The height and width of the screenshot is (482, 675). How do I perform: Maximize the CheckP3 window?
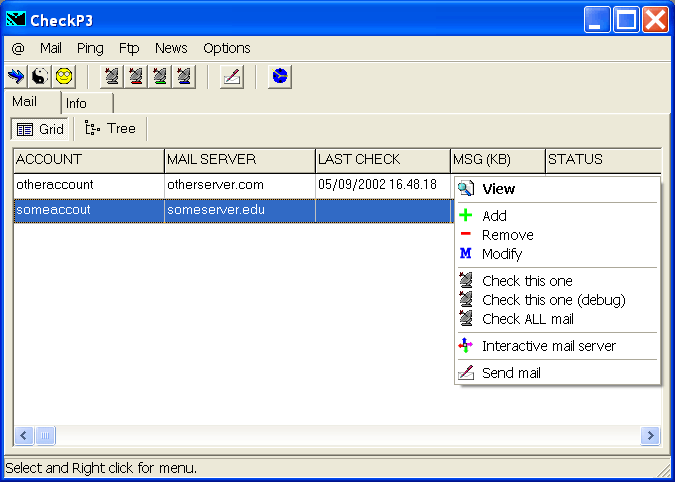point(625,20)
